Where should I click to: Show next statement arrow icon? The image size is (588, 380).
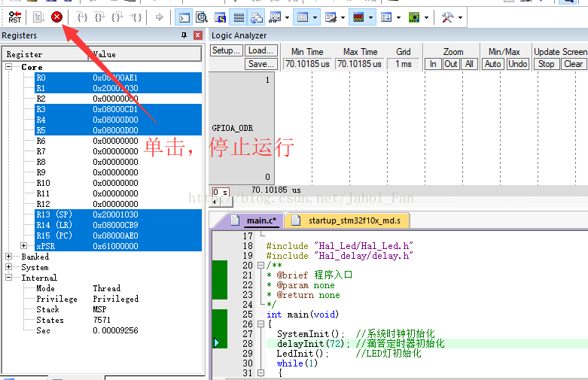coord(160,17)
